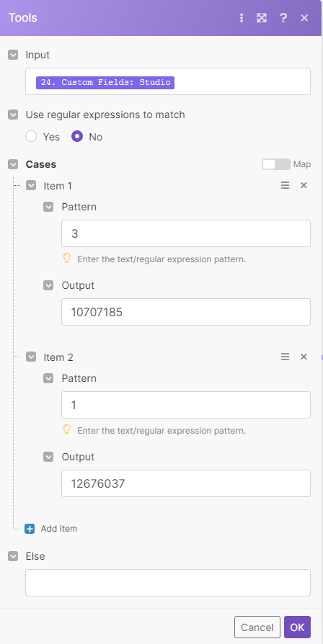
Task: Click the blue plus Add item icon
Action: [x=30, y=529]
